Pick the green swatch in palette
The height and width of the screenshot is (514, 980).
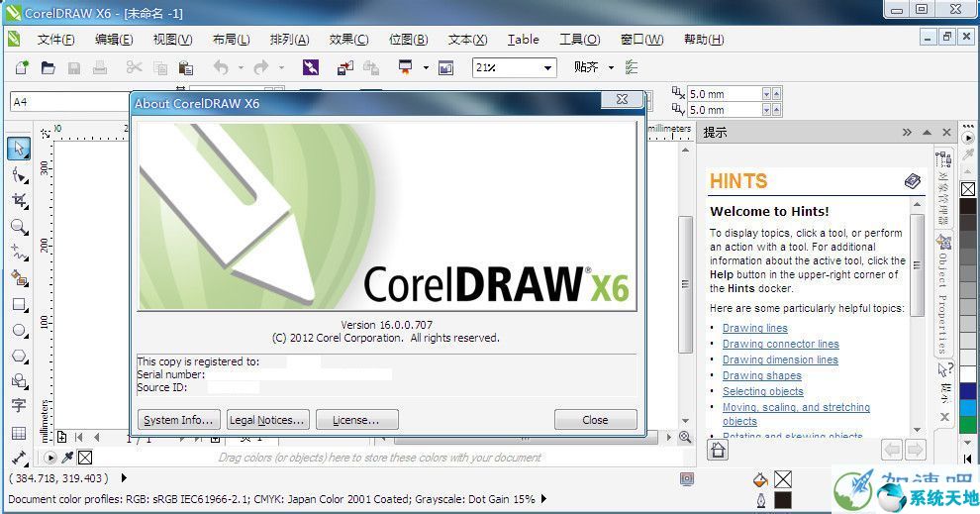click(968, 425)
